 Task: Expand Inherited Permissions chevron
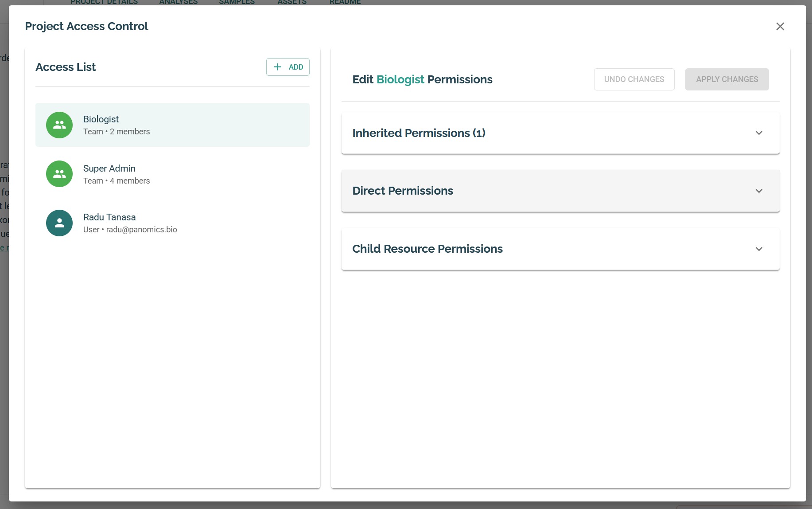pyautogui.click(x=759, y=133)
